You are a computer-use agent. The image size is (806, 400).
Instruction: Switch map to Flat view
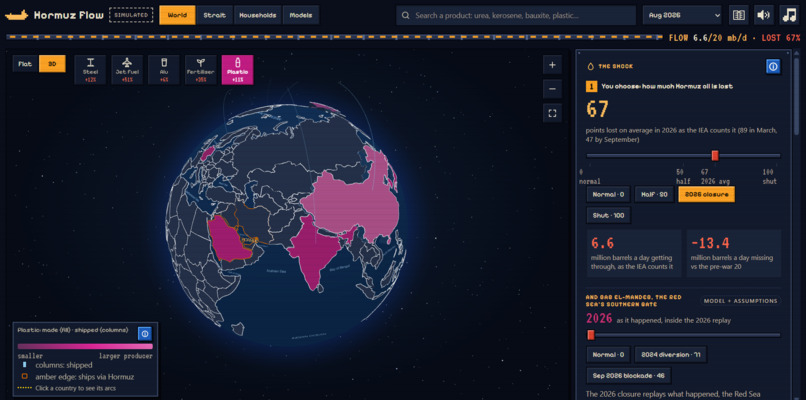pyautogui.click(x=25, y=64)
